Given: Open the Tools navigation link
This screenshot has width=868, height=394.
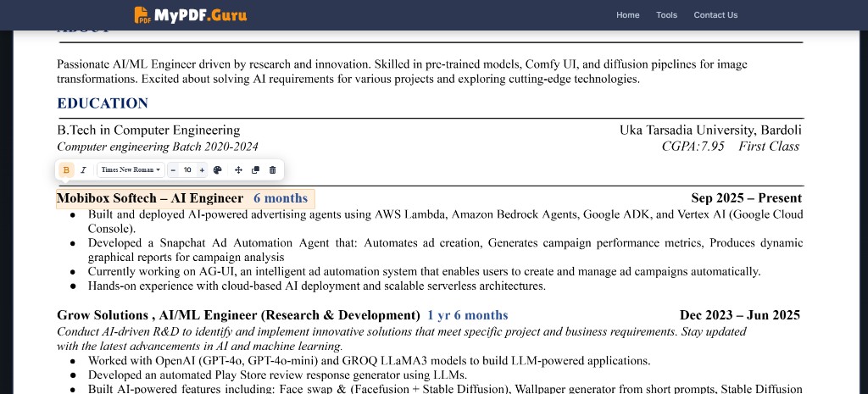Looking at the screenshot, I should click(x=666, y=15).
